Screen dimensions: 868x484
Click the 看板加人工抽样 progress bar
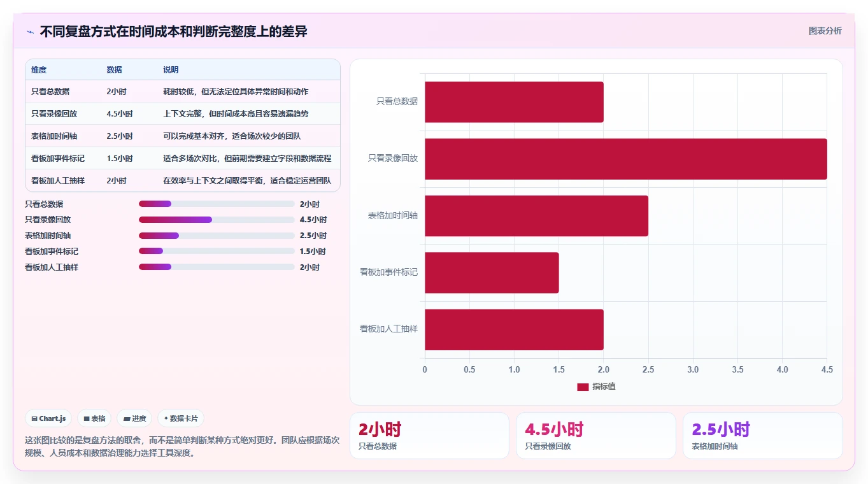pyautogui.click(x=217, y=267)
